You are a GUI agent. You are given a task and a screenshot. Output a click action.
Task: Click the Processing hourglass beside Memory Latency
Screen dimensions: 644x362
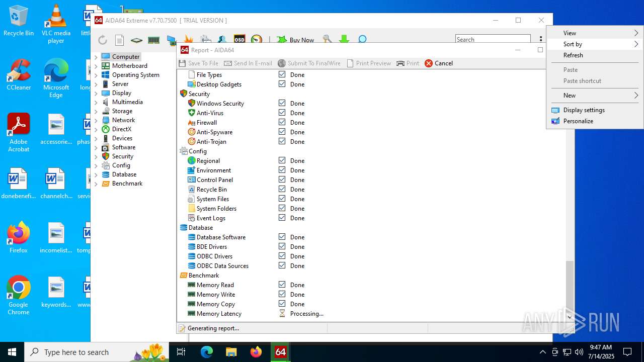coord(282,313)
